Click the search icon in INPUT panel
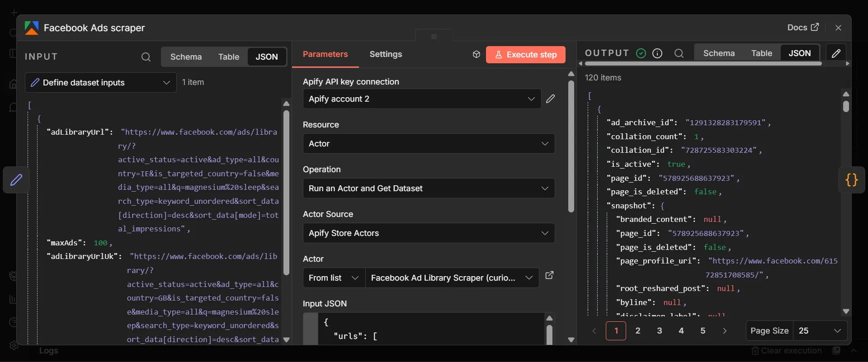 click(146, 57)
